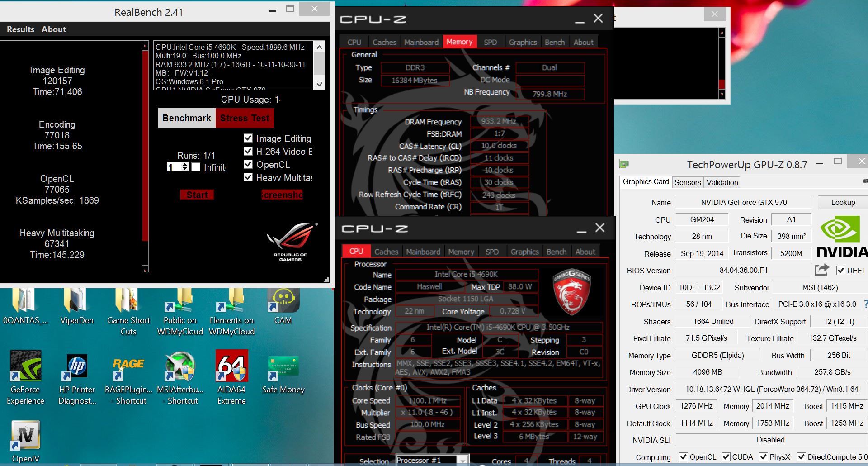
Task: Click the Stress Test button
Action: (x=245, y=118)
